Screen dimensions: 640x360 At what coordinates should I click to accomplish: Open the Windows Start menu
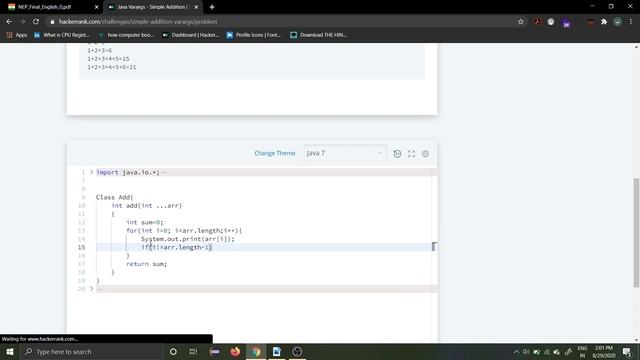[x=10, y=351]
